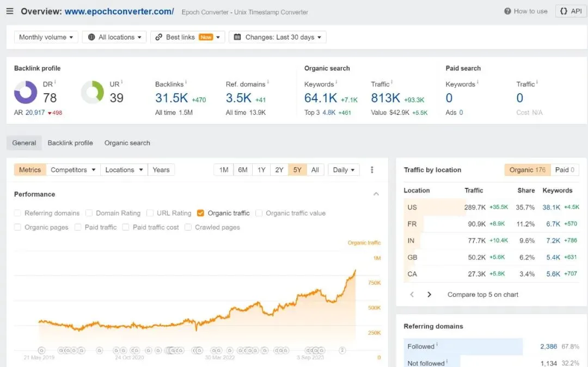Click the calendar icon beside Changes
The width and height of the screenshot is (588, 367).
click(x=237, y=37)
